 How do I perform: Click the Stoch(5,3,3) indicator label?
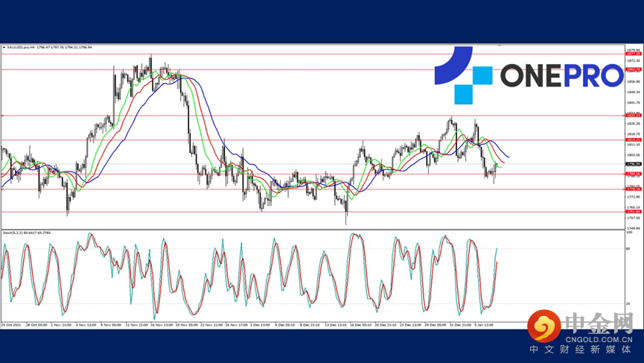click(13, 233)
